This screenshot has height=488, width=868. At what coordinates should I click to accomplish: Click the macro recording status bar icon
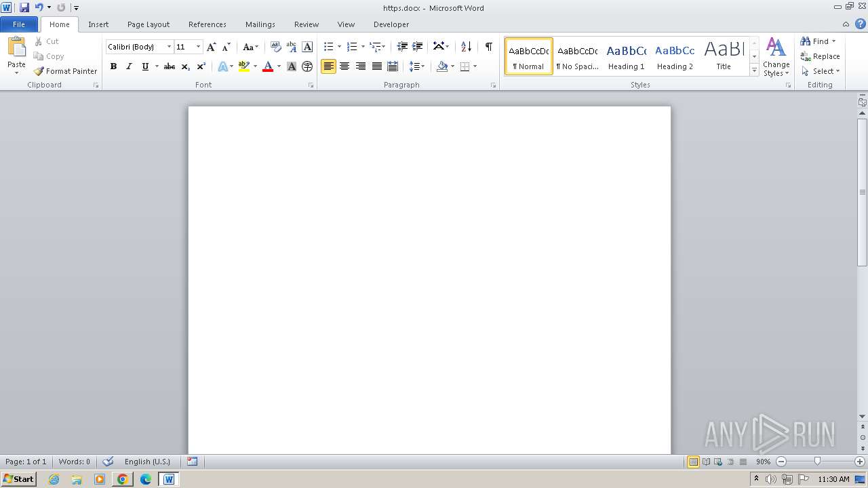tap(192, 462)
